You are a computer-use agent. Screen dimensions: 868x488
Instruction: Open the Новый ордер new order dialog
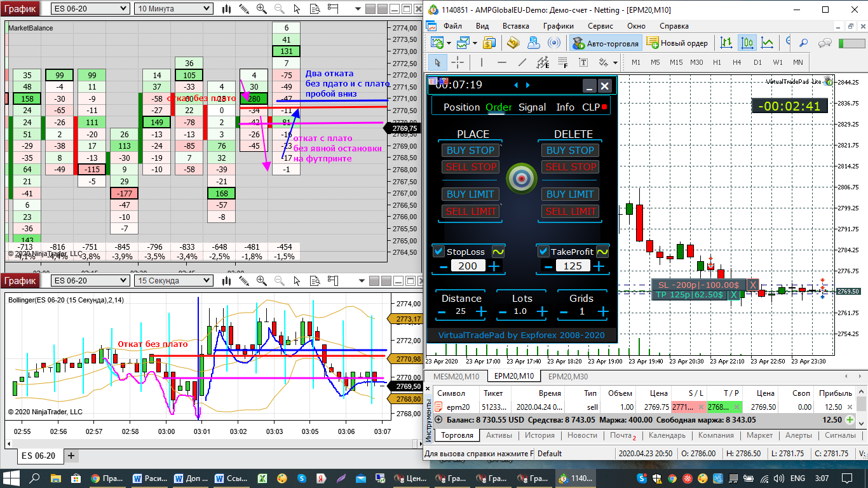coord(677,43)
